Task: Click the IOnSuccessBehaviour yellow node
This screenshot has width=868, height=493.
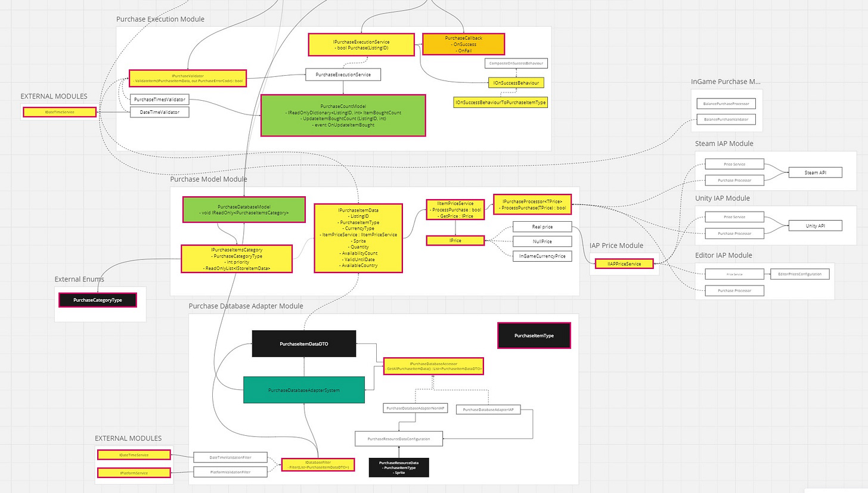Action: click(516, 83)
